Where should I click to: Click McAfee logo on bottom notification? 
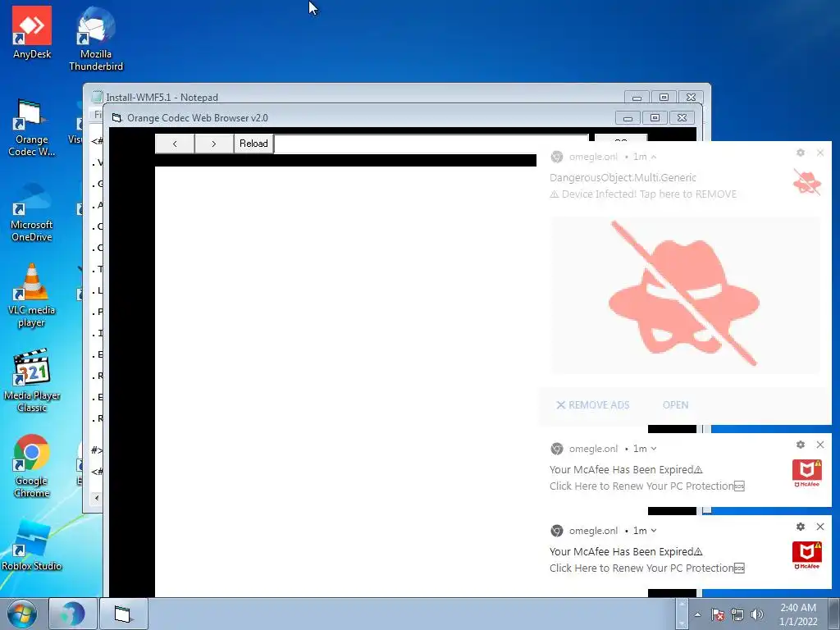click(807, 555)
